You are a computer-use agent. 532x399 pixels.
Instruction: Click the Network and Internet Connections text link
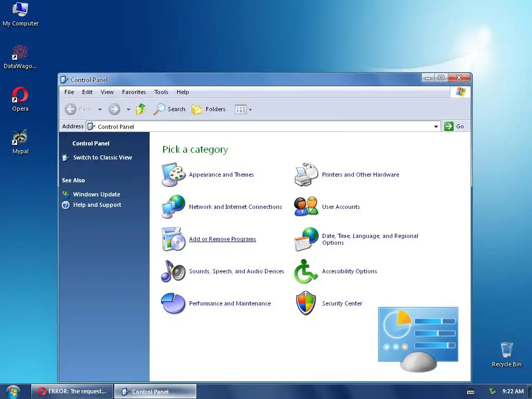(235, 207)
